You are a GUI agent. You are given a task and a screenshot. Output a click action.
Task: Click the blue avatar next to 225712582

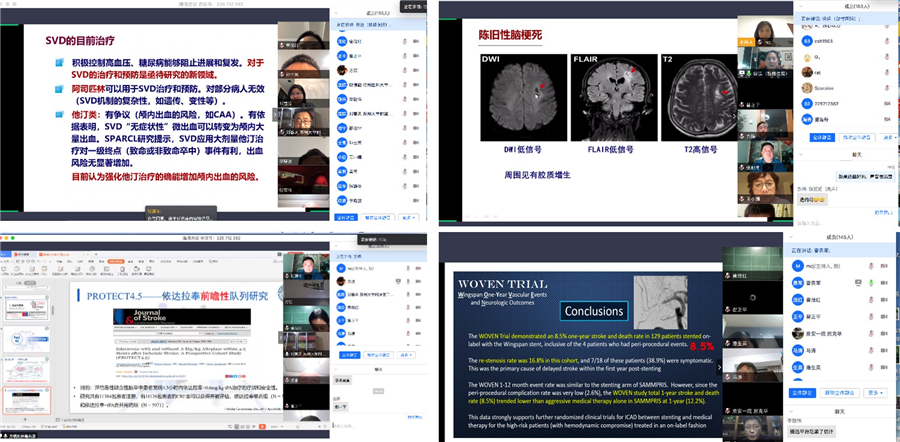[x=806, y=102]
